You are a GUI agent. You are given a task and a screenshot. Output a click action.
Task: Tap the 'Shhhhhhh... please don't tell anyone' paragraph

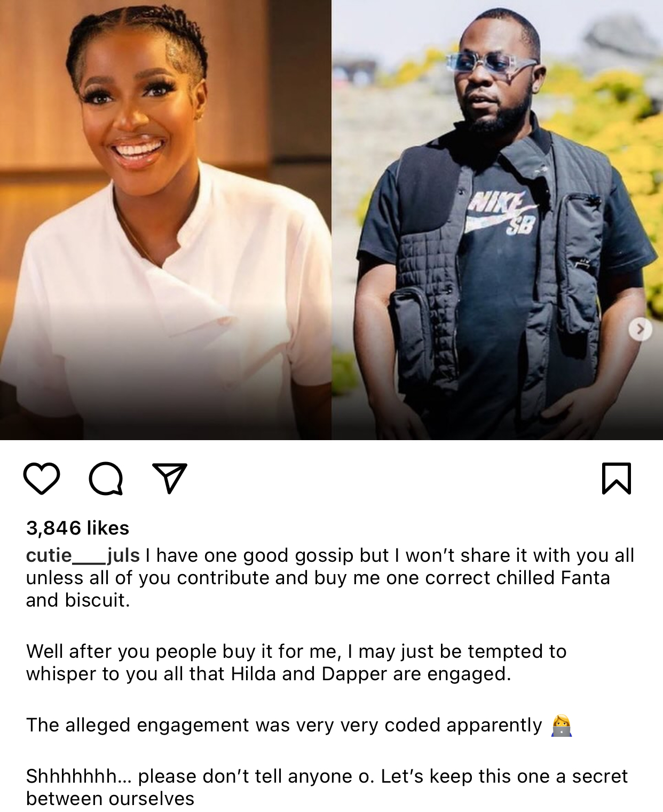[x=327, y=787]
